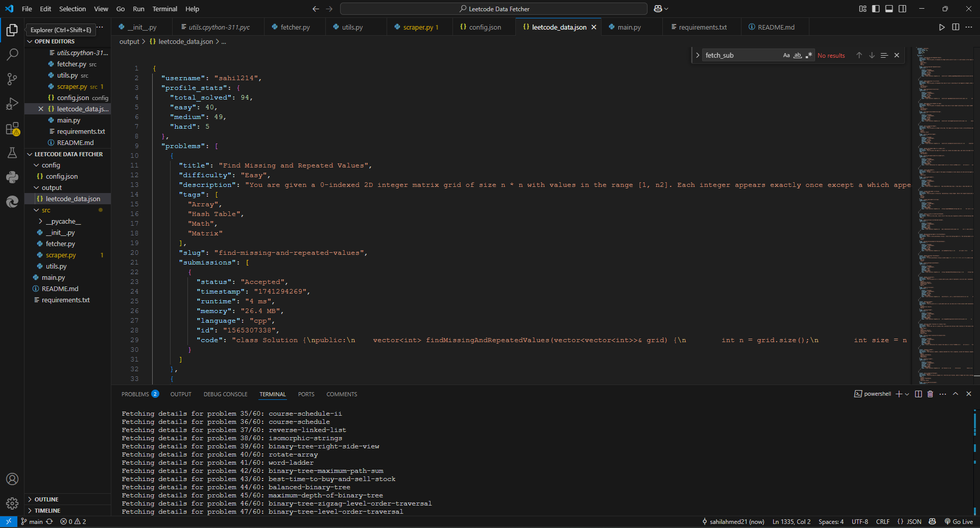Open the Testing flask view

[12, 153]
